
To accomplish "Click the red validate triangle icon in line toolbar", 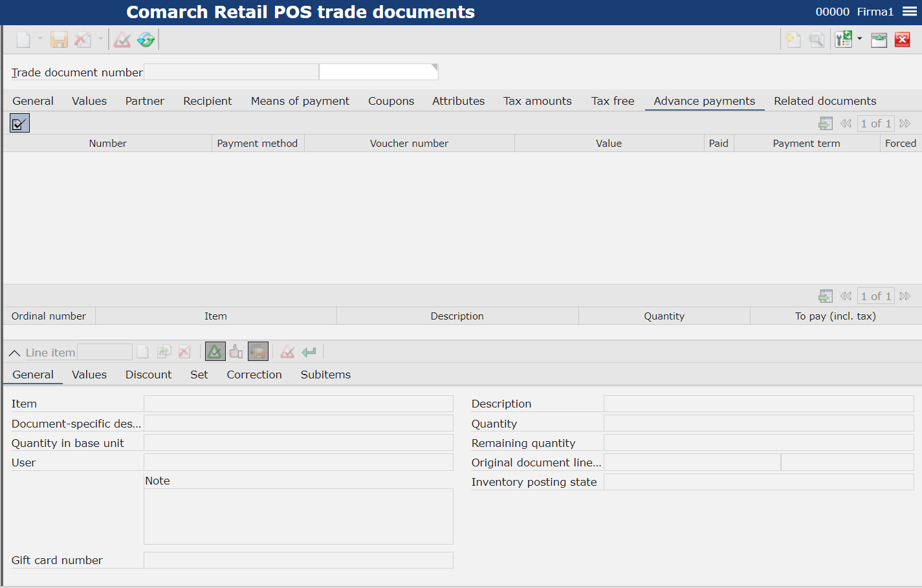I will [288, 352].
